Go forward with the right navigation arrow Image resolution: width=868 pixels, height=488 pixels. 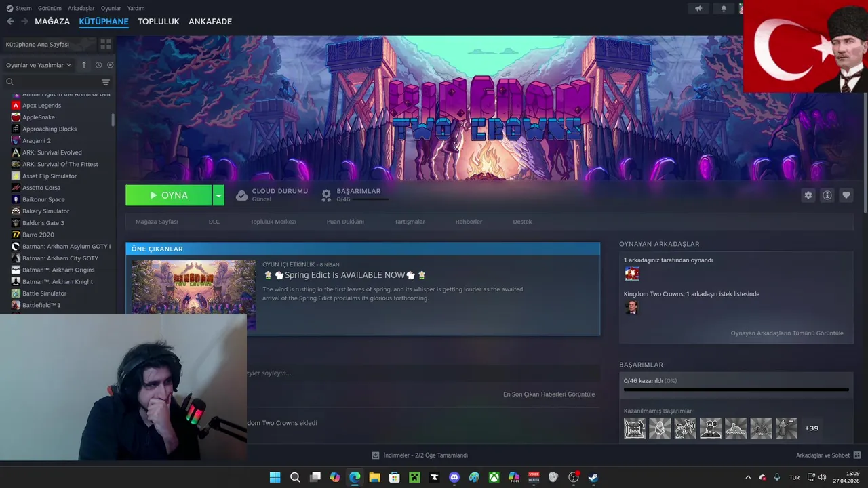24,22
